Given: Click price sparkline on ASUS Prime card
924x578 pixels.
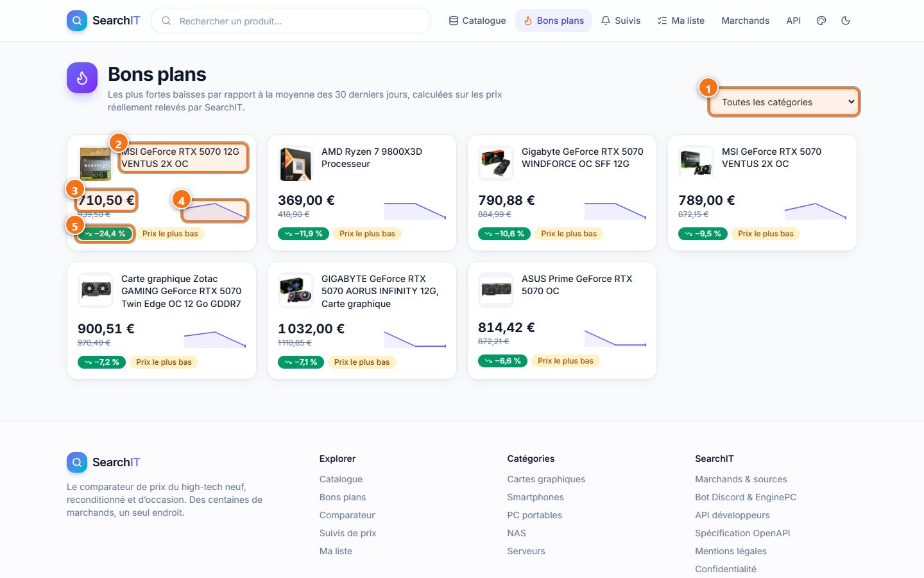Looking at the screenshot, I should point(615,338).
